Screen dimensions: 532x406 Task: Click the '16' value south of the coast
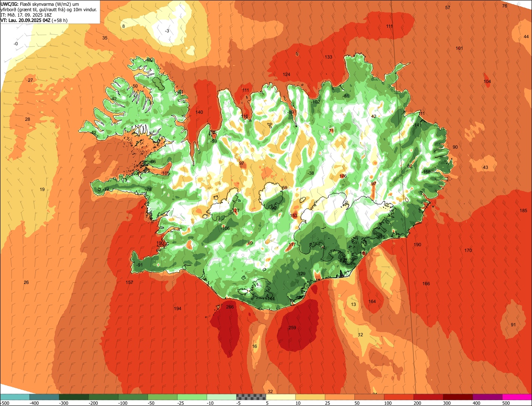tap(255, 347)
